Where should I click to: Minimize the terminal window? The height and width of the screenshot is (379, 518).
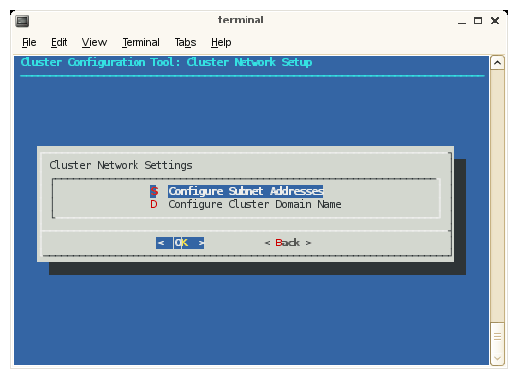tap(462, 21)
